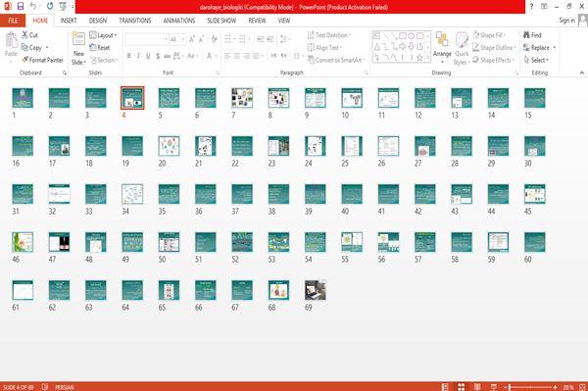Copy the selected slide
The width and height of the screenshot is (588, 391).
tap(32, 48)
